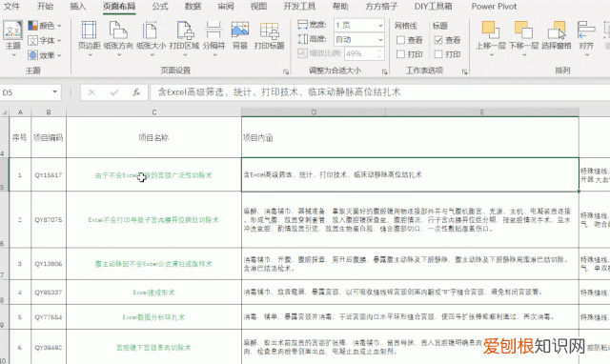Open the 工作表选项 dialog launcher
Screen dimensions: 610x364
pyautogui.click(x=464, y=72)
